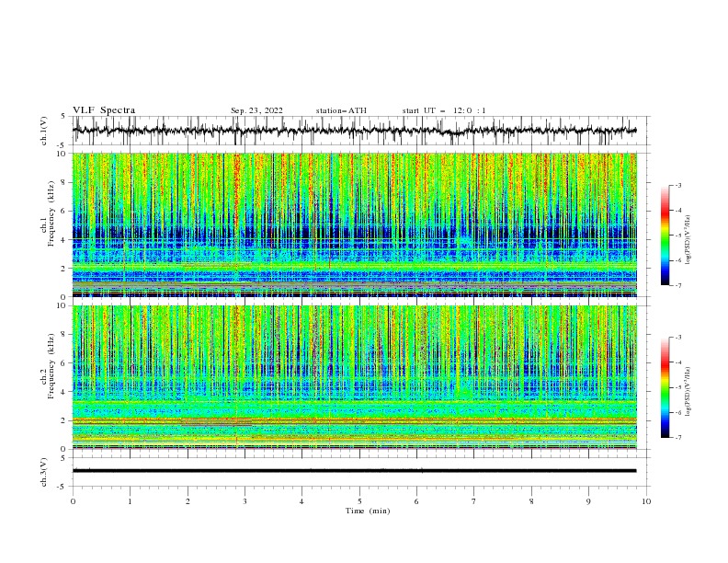The height and width of the screenshot is (563, 728).
Task: Click the "2" kHz tick on ch.1 frequency axis
Action: (64, 269)
